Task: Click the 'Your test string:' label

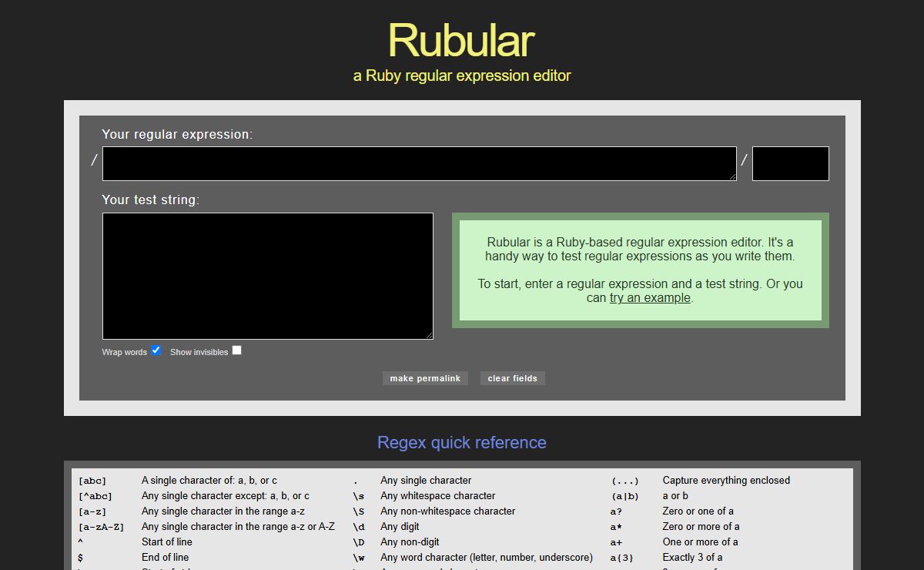Action: pos(150,199)
